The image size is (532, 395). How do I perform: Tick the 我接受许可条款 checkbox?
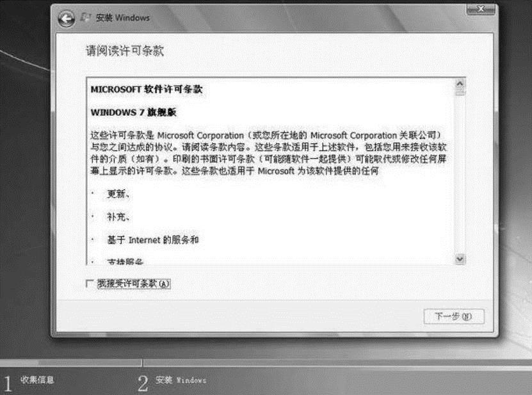pyautogui.click(x=90, y=284)
